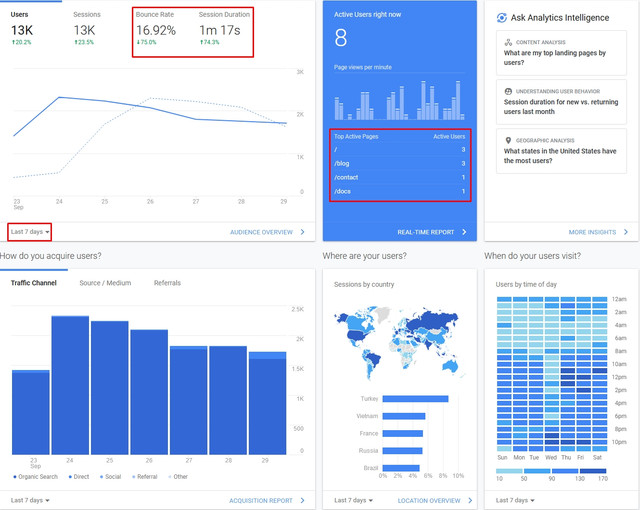Click the Sep 23 bar in Traffic Channel chart
Viewport: 640px width, 510px height.
tap(31, 412)
